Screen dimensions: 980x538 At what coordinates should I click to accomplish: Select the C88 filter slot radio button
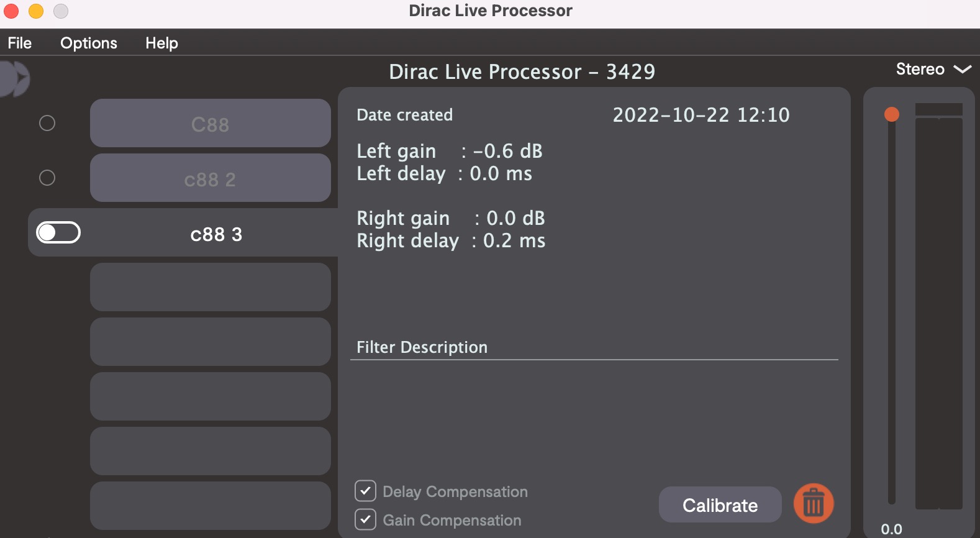47,123
